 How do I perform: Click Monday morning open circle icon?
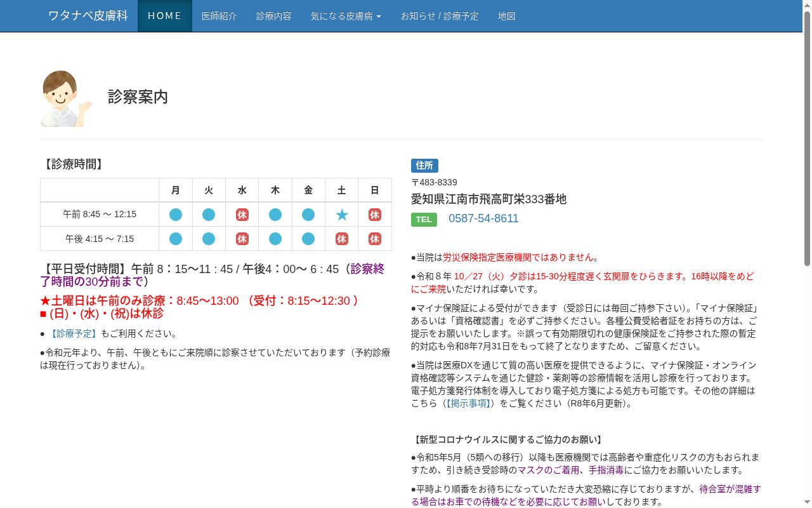(176, 215)
